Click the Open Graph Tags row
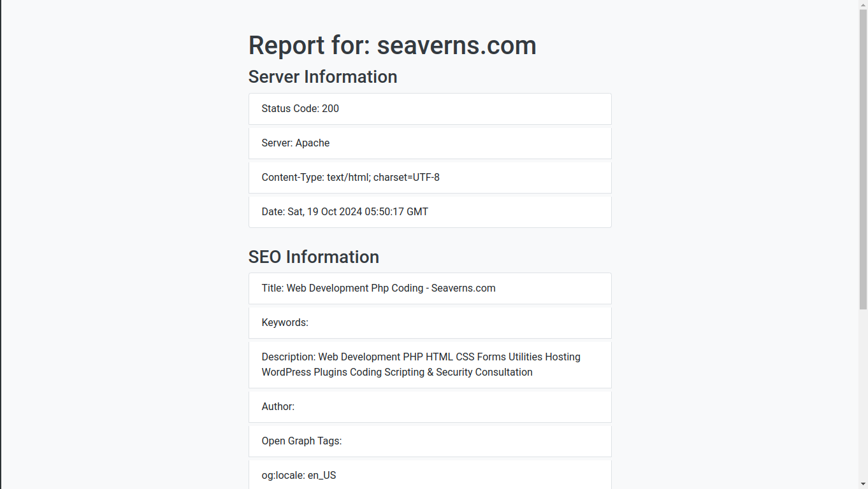Viewport: 868px width, 489px height. click(x=430, y=441)
